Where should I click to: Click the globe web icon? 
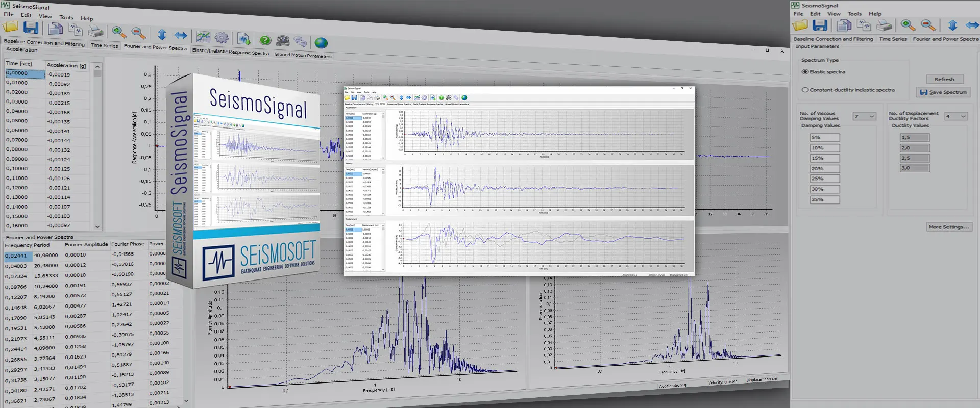[x=321, y=43]
